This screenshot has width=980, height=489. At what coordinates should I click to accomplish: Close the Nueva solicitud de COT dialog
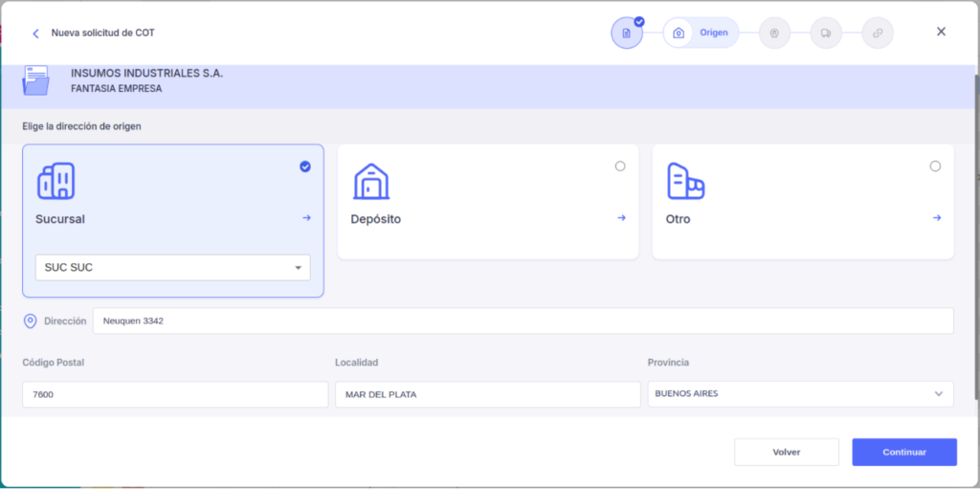941,32
